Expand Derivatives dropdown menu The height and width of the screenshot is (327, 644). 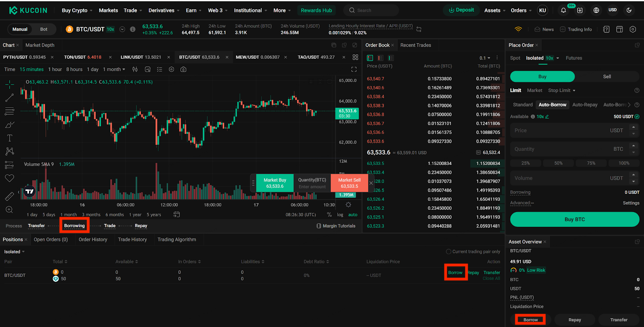click(x=164, y=10)
